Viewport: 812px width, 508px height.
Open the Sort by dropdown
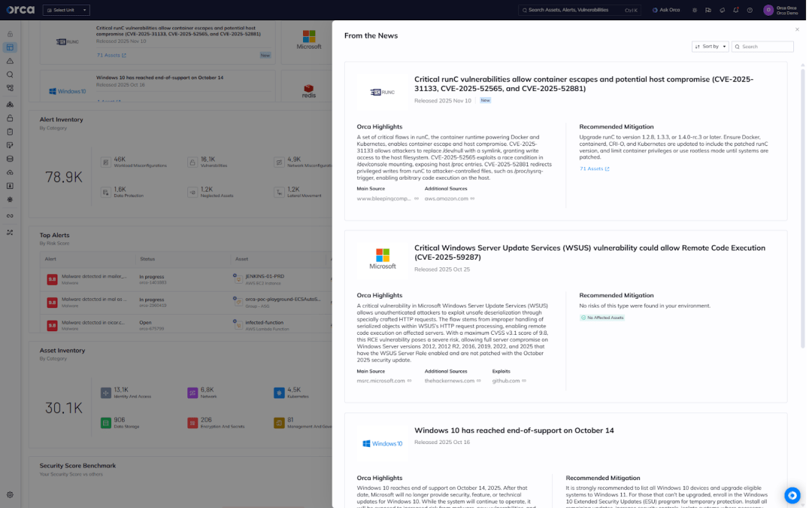(710, 47)
